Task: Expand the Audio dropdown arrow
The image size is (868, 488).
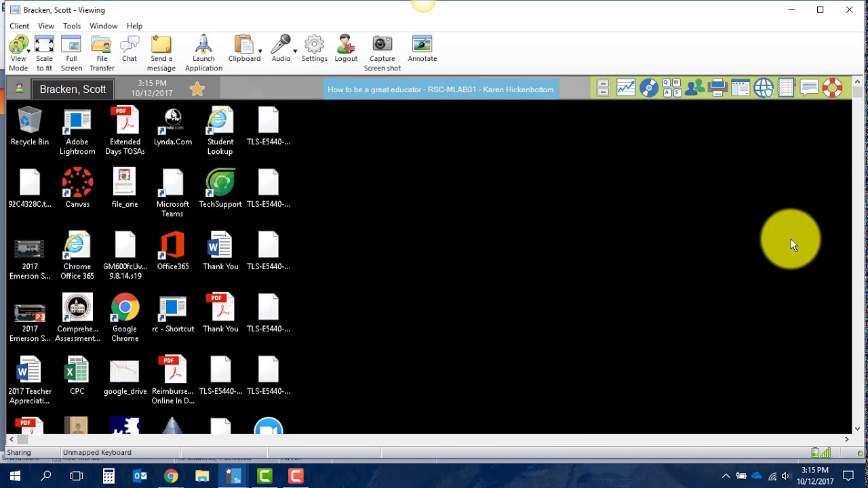Action: [295, 52]
